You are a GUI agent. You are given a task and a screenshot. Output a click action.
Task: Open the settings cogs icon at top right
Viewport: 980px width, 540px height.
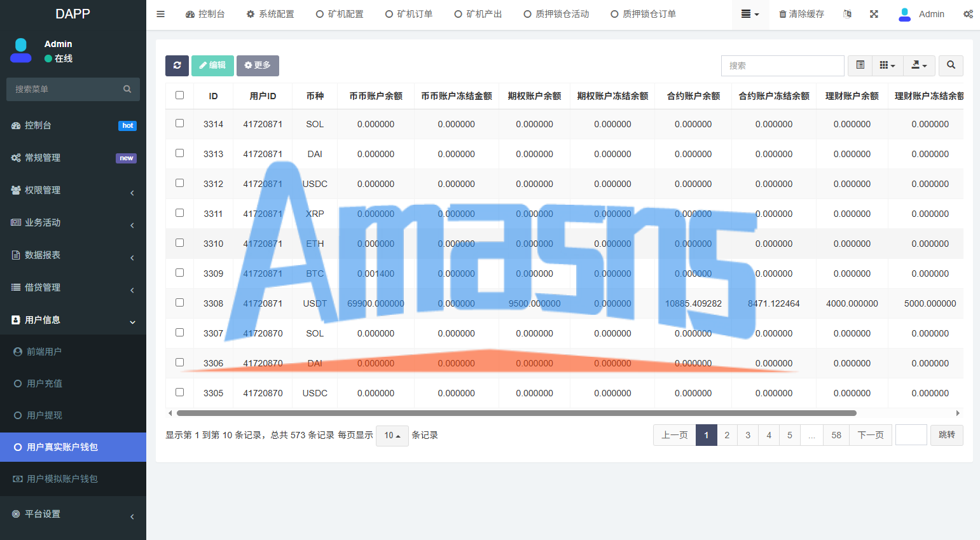point(968,14)
